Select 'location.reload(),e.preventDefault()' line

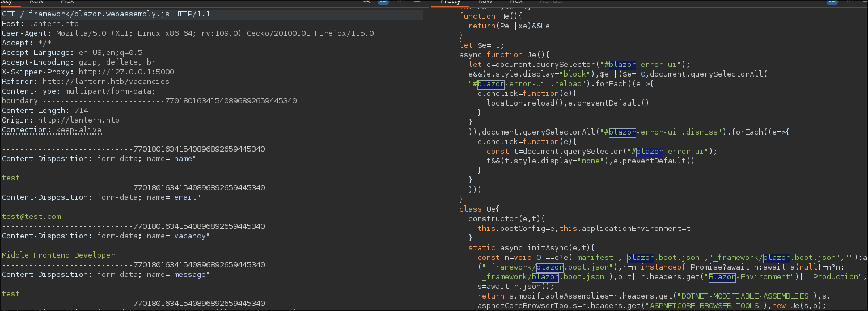568,103
